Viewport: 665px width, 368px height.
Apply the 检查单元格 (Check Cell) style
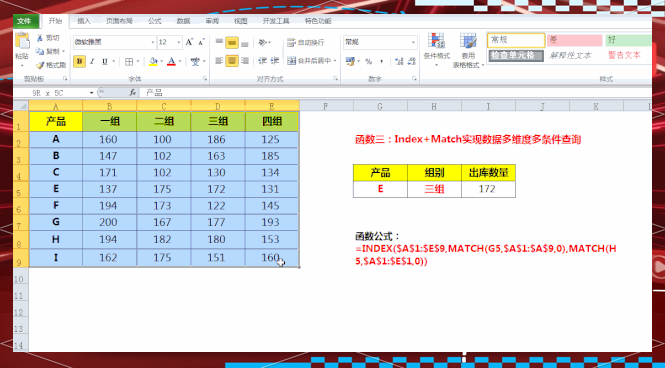[516, 56]
